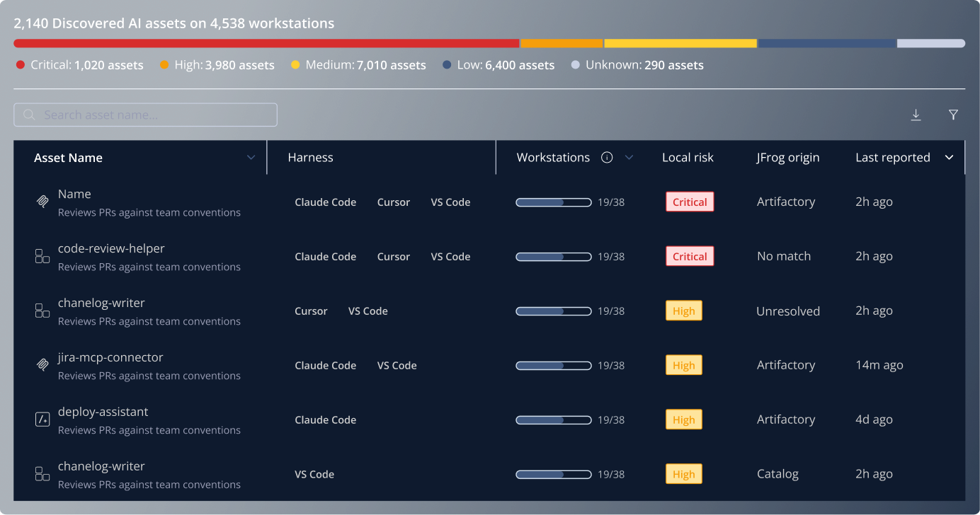Image resolution: width=980 pixels, height=515 pixels.
Task: Click the asset icon of the Unresolved chanelog-writer row
Action: 42,311
